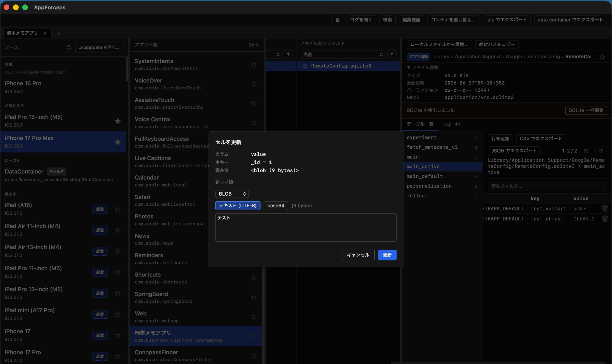Select テキスト (UTF-8) encoding
Screen dimensions: 612x364
(238, 205)
